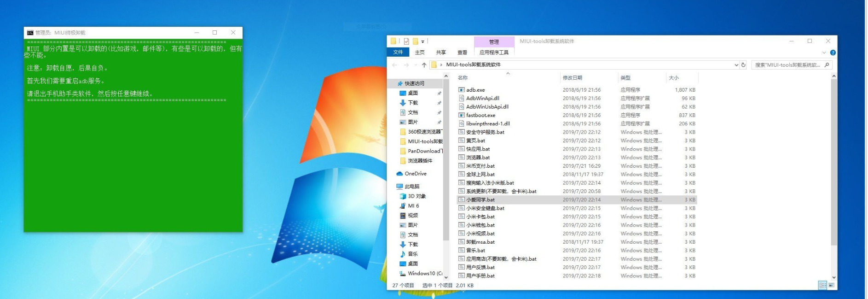This screenshot has width=868, height=299.
Task: Click the search magnifier icon in Explorer
Action: (827, 65)
